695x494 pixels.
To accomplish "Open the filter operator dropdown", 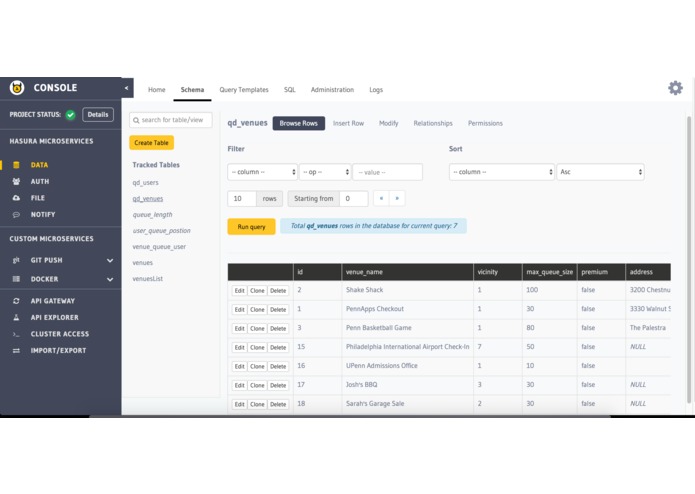I will pos(325,172).
